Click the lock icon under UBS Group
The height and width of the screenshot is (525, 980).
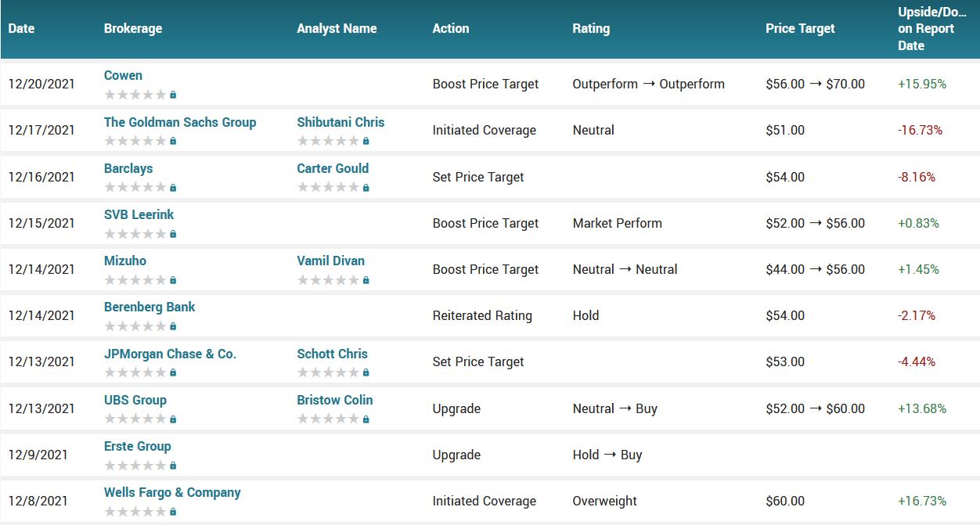pyautogui.click(x=173, y=419)
